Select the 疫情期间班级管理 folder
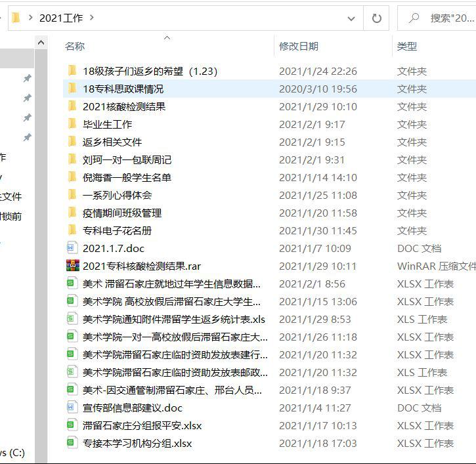The height and width of the screenshot is (464, 476). tap(122, 213)
